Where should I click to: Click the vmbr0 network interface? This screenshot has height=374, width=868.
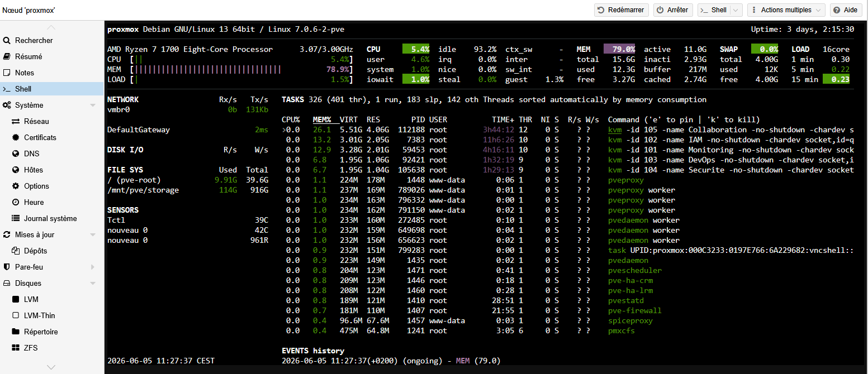click(x=118, y=109)
